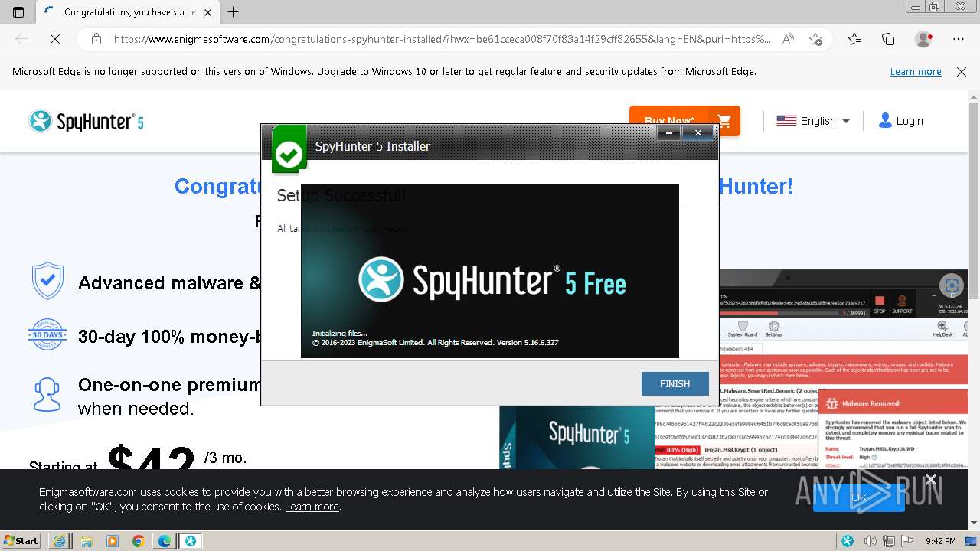Open cookie policy Learn more link
980x551 pixels.
[x=312, y=507]
